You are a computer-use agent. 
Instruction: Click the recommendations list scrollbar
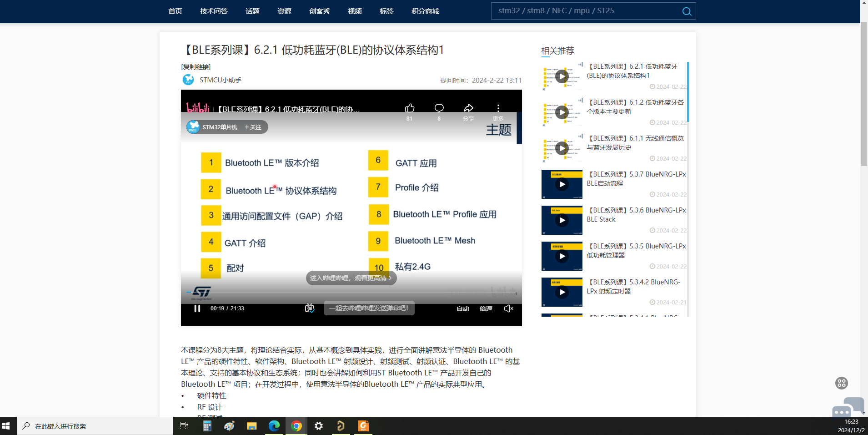[688, 92]
